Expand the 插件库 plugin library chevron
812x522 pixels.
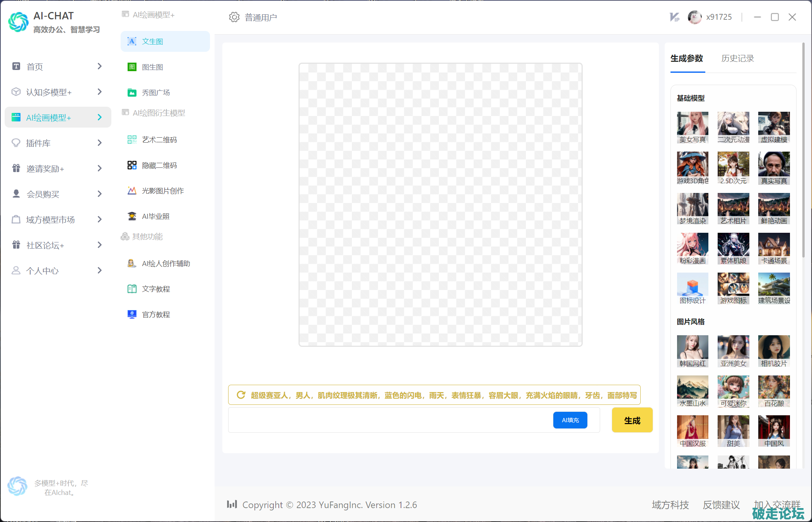click(x=99, y=143)
